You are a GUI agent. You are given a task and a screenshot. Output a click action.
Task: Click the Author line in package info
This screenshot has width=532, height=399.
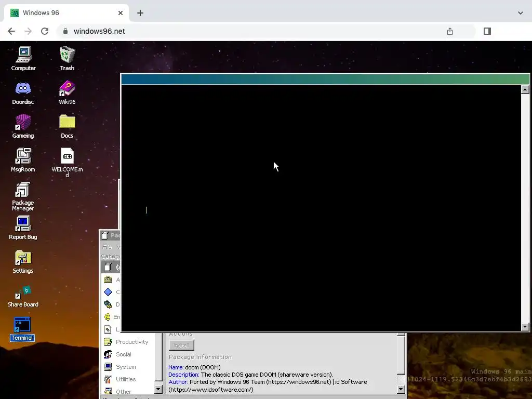click(268, 386)
